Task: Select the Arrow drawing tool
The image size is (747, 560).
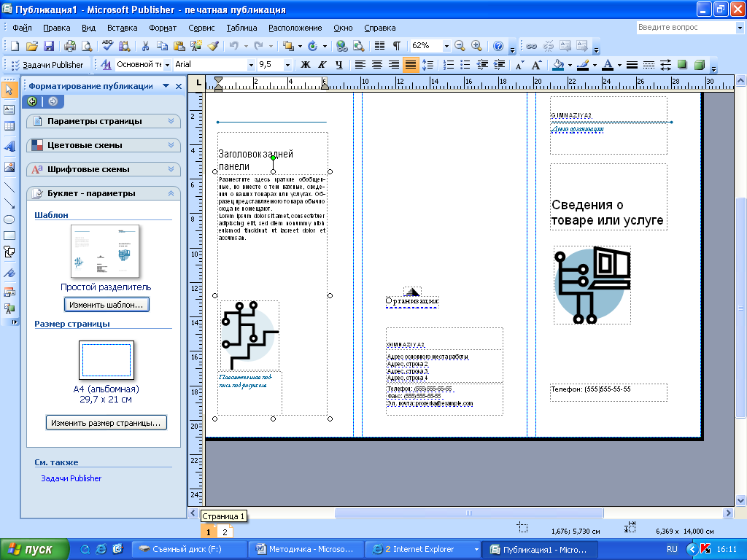Action: coord(9,203)
